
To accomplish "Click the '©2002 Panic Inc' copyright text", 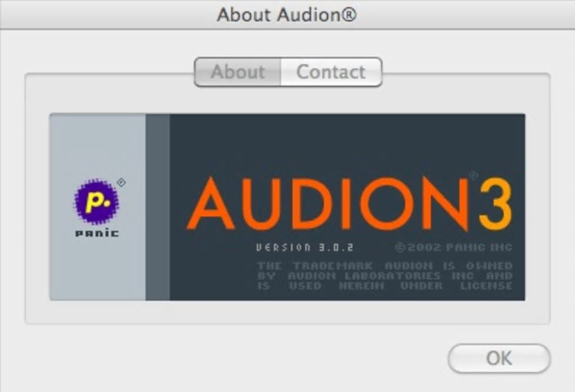I will coord(454,248).
